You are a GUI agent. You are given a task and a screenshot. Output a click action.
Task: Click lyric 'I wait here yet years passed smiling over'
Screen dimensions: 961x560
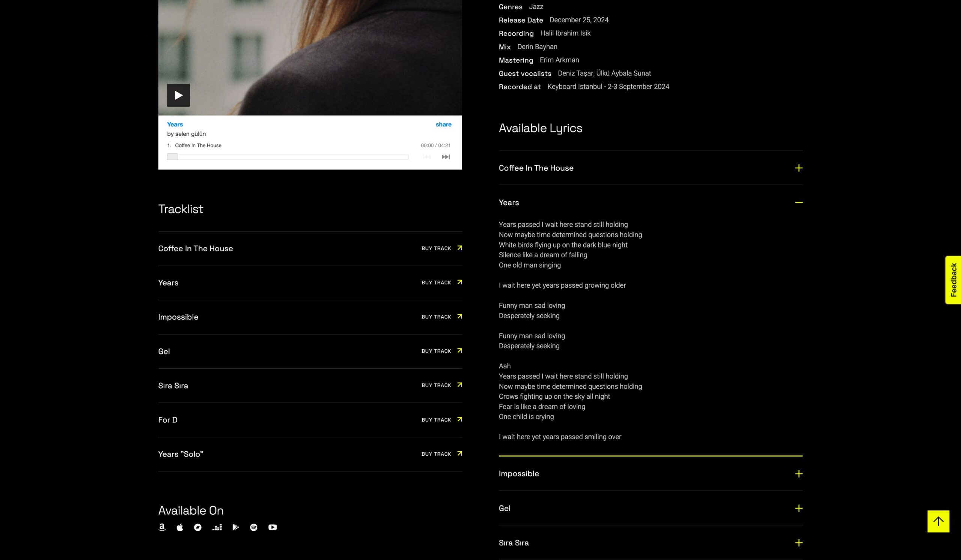559,437
